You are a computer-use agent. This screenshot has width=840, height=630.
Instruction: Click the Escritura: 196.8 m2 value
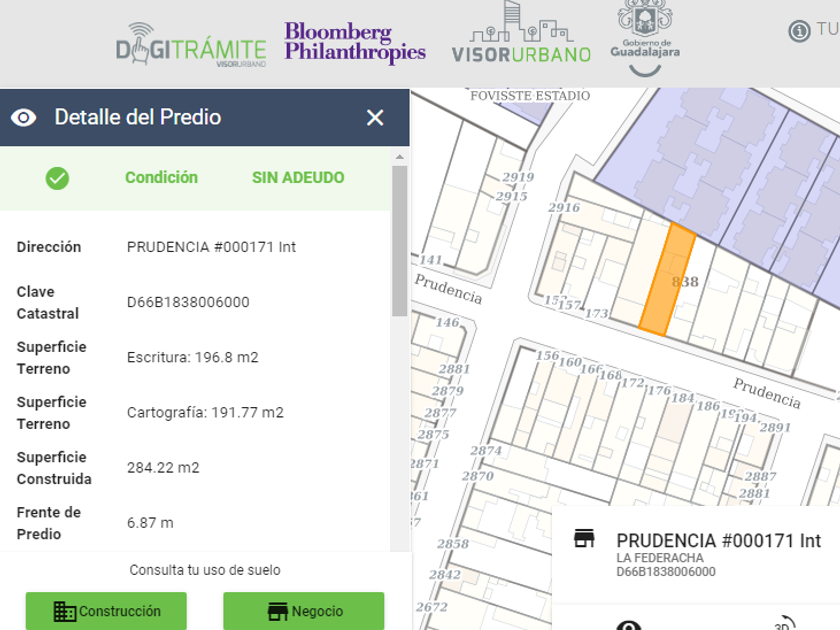pos(193,357)
